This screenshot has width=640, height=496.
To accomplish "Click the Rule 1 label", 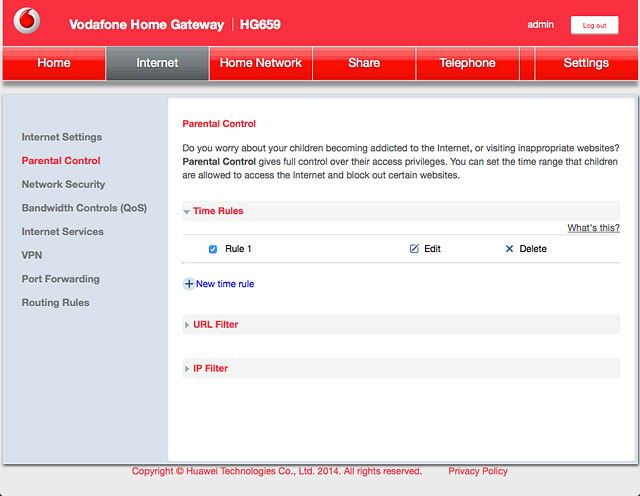I will click(x=238, y=249).
